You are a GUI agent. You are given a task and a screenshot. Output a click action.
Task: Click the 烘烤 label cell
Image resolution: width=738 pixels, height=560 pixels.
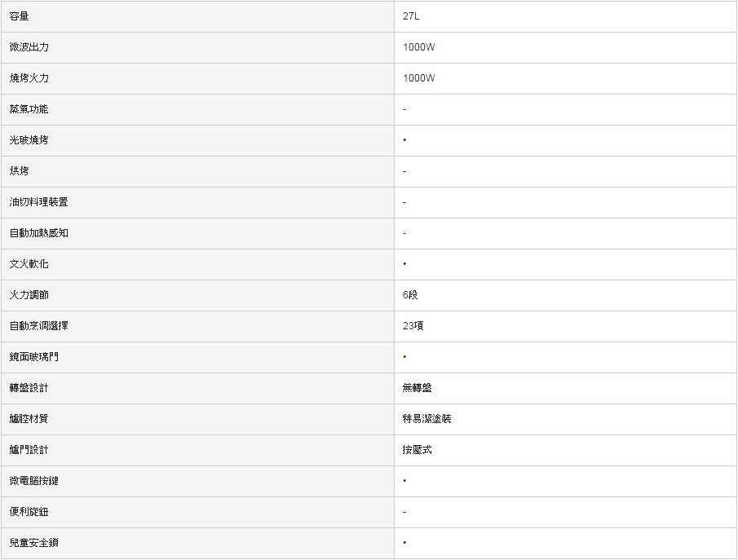(x=20, y=171)
